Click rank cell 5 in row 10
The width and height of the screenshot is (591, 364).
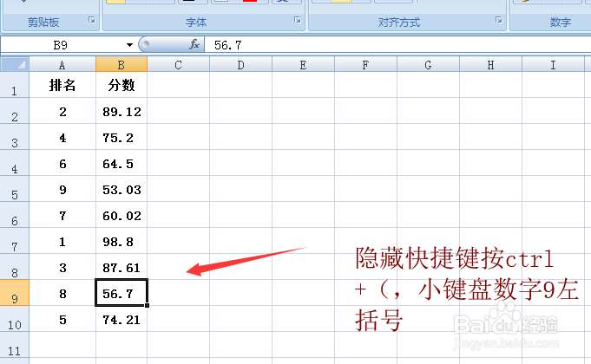pos(62,319)
